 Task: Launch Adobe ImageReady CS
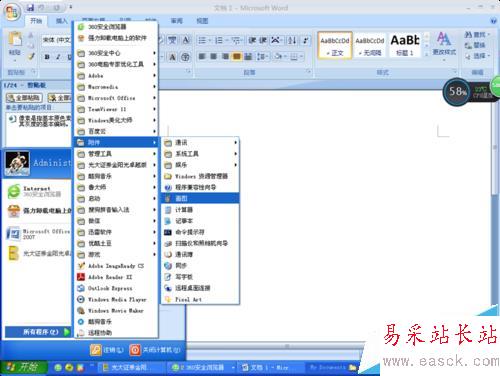[116, 266]
